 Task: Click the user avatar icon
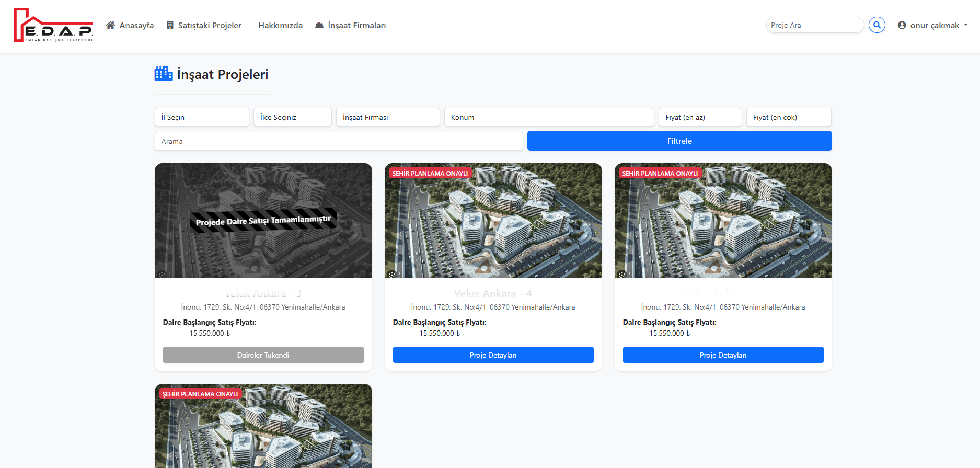tap(902, 25)
